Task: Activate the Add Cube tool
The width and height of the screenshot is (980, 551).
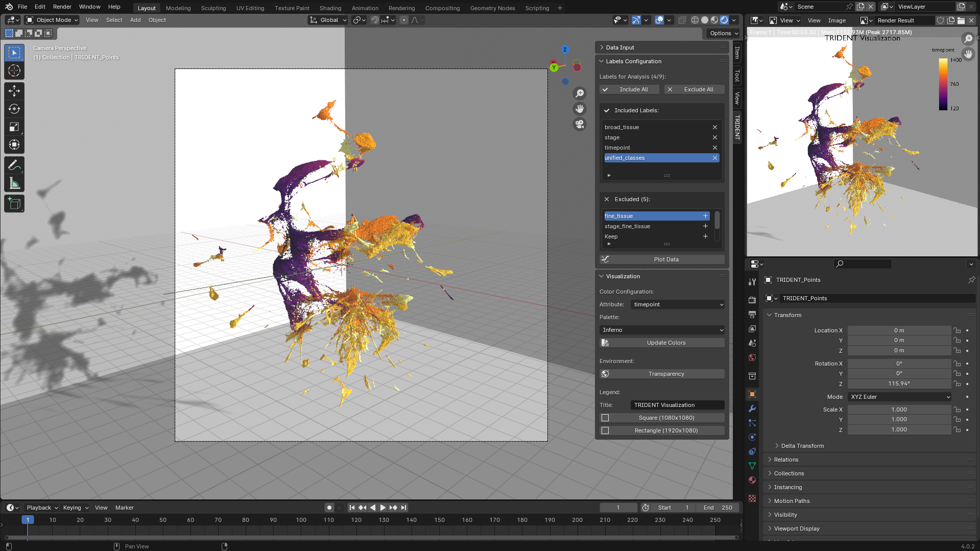Action: [x=14, y=204]
